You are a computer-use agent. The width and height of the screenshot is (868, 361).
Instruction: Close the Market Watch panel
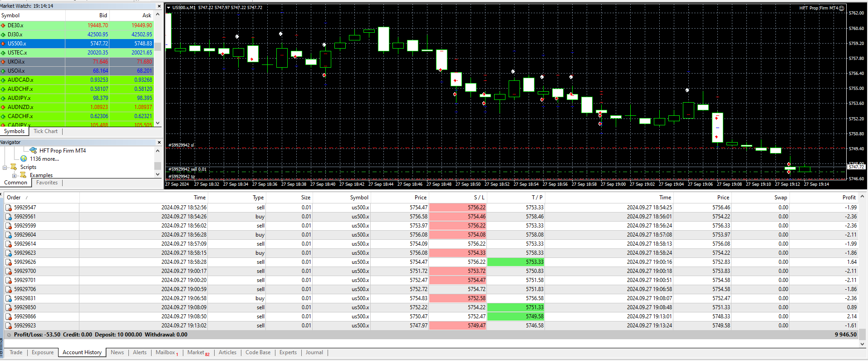[159, 6]
